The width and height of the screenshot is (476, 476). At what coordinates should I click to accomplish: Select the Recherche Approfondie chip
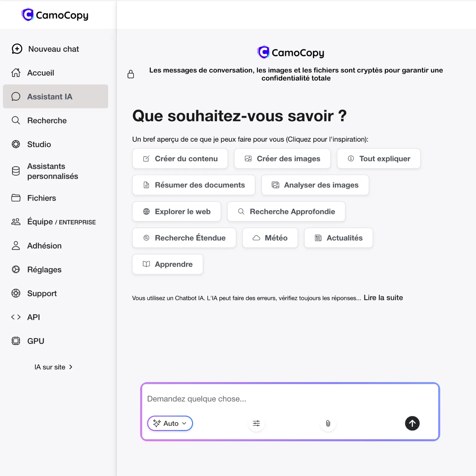pos(286,211)
